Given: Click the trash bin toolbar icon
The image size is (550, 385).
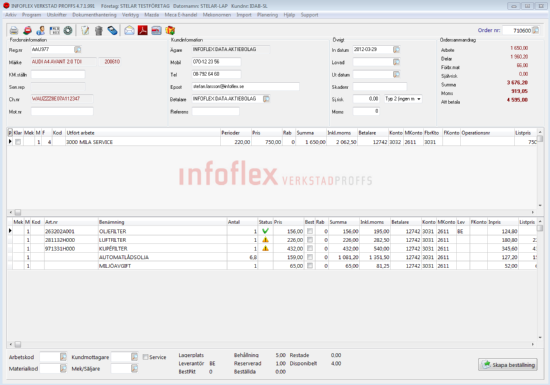Looking at the screenshot, I should (99, 31).
